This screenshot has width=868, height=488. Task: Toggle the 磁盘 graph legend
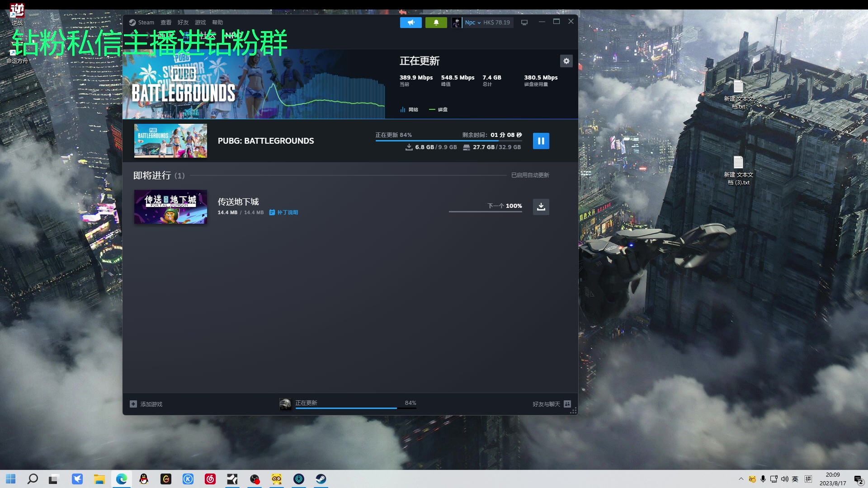tap(438, 110)
